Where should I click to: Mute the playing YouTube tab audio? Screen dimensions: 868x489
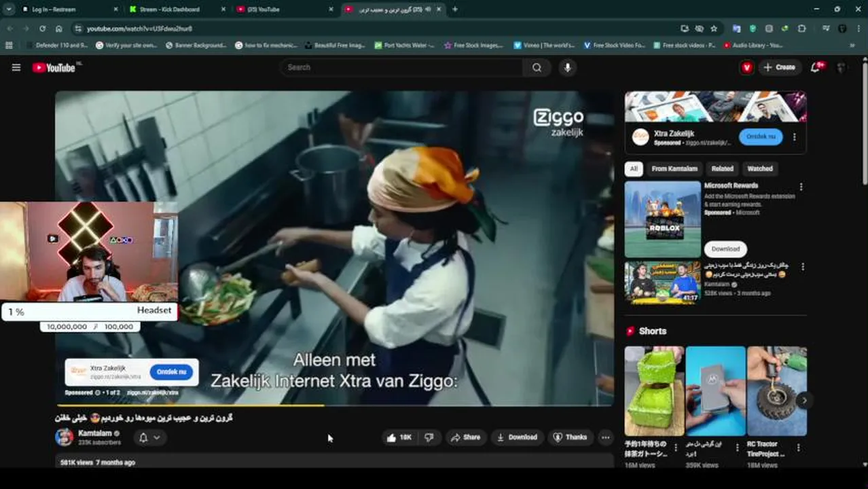tap(428, 10)
